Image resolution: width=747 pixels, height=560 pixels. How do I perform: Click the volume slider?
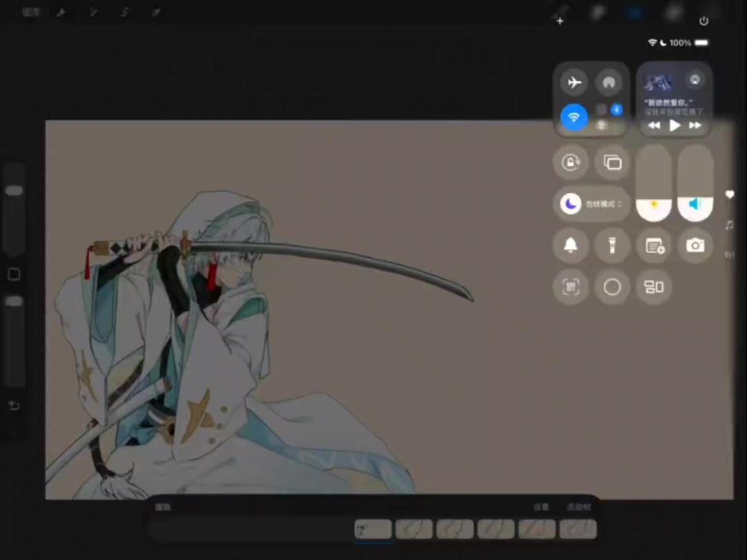coord(695,183)
